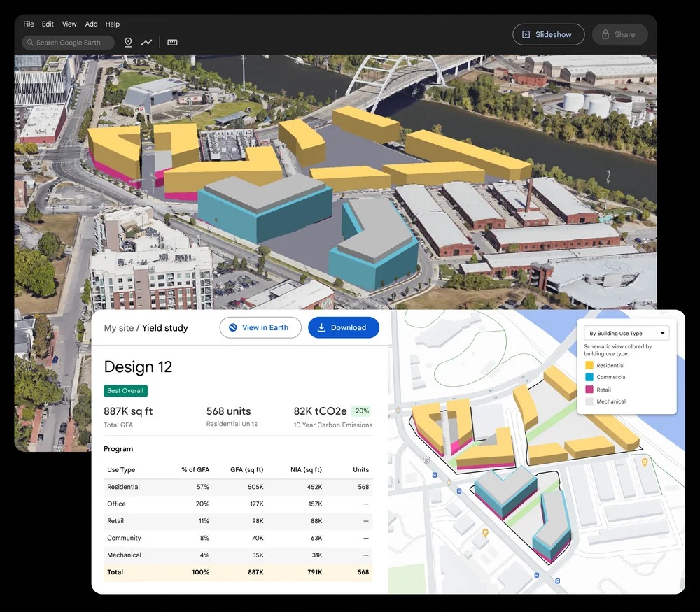
Task: Open the View menu
Action: tap(69, 24)
